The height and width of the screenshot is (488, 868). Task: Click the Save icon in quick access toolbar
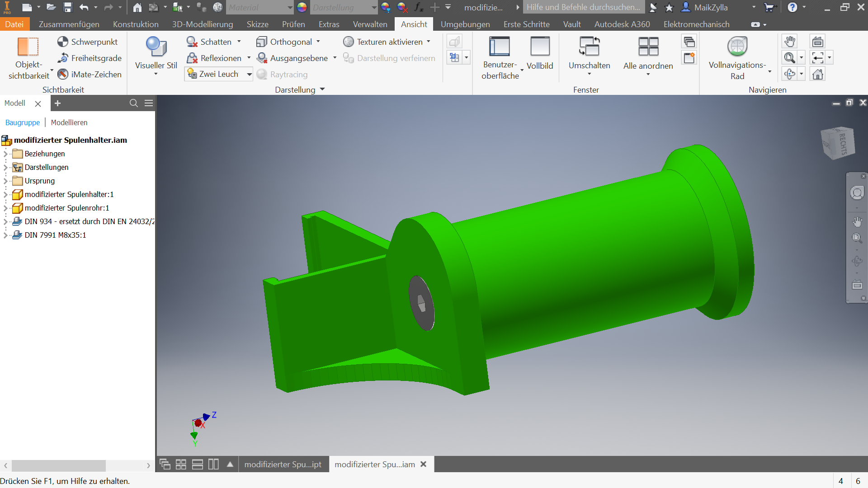pos(68,7)
